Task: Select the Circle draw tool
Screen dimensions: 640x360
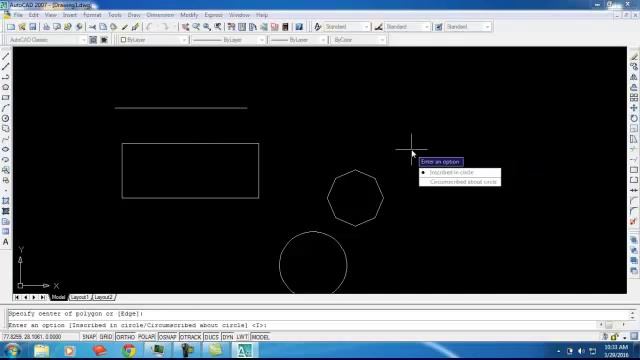Action: (x=6, y=118)
